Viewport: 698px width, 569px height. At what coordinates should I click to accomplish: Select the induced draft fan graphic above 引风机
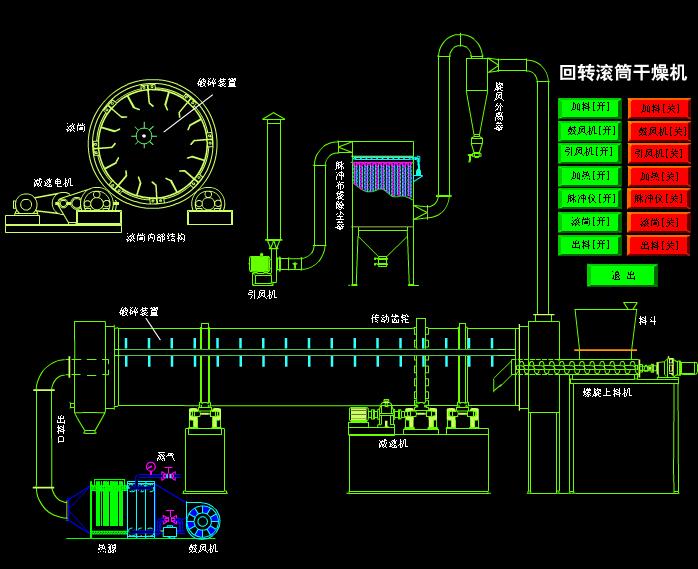point(263,268)
